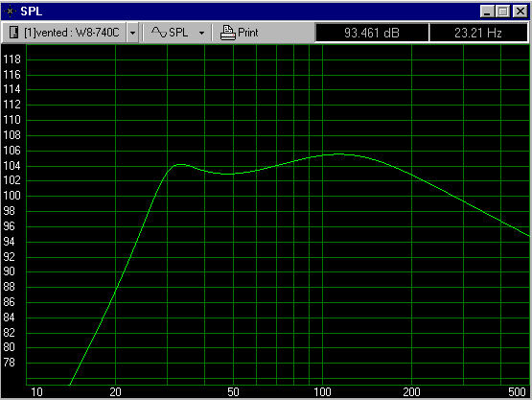This screenshot has height=400, width=532.
Task: Click the 78 dB axis label
Action: coord(10,363)
